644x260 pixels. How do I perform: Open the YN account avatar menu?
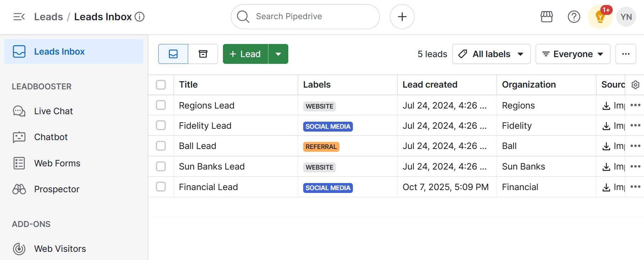point(626,17)
